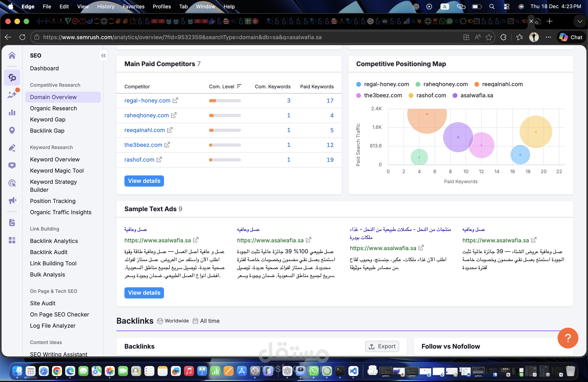Click the App Center grid sidebar icon
The image size is (588, 382).
[12, 240]
